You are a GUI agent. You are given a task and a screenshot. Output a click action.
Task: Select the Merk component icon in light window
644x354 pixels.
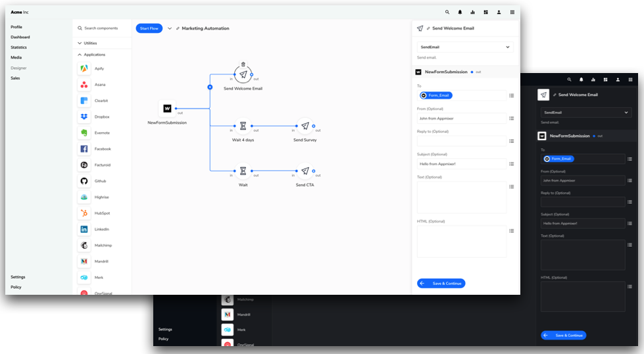tap(84, 278)
